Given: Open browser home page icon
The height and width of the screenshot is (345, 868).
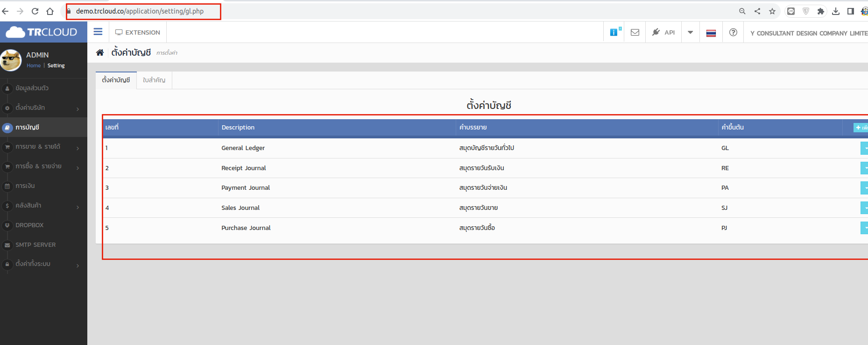Looking at the screenshot, I should (x=50, y=11).
